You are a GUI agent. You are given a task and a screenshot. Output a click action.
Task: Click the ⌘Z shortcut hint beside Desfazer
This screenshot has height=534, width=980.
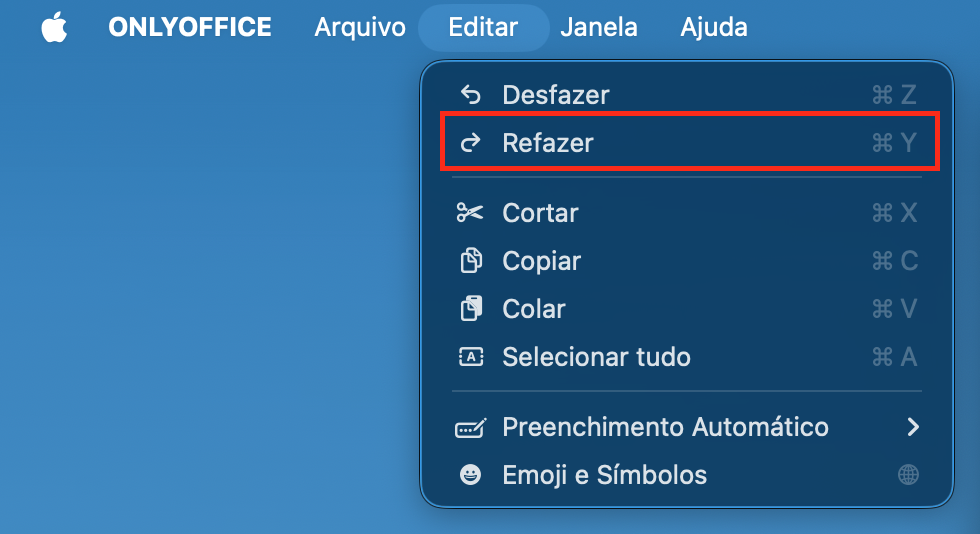click(x=894, y=95)
